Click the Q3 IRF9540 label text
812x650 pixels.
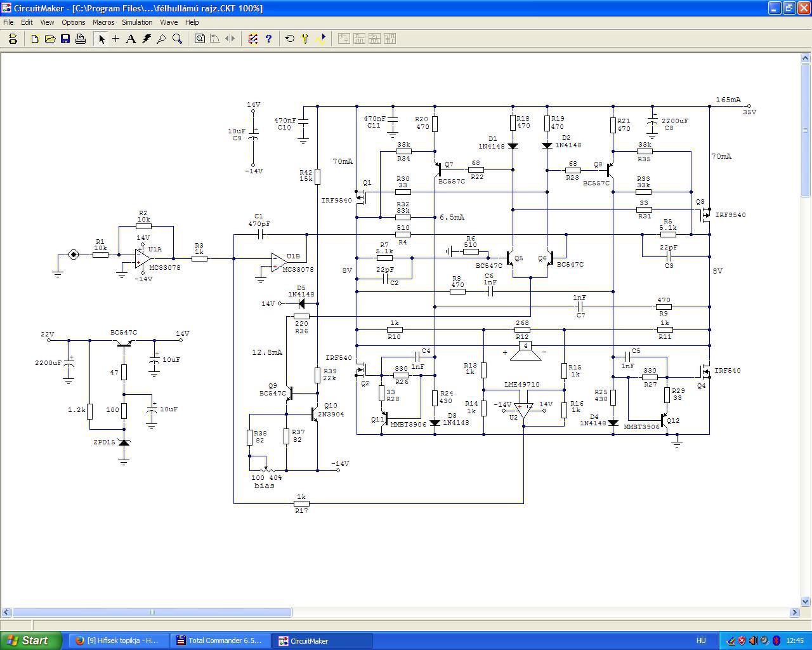point(730,215)
